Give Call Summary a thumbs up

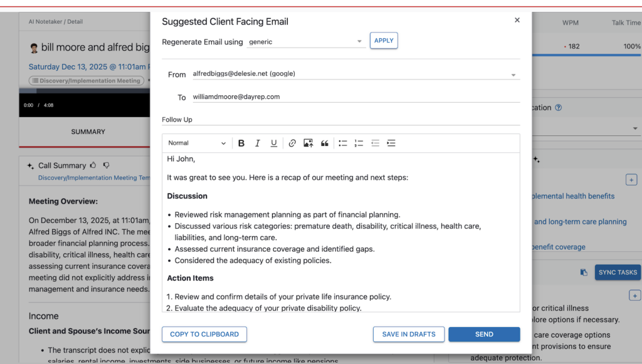(93, 165)
